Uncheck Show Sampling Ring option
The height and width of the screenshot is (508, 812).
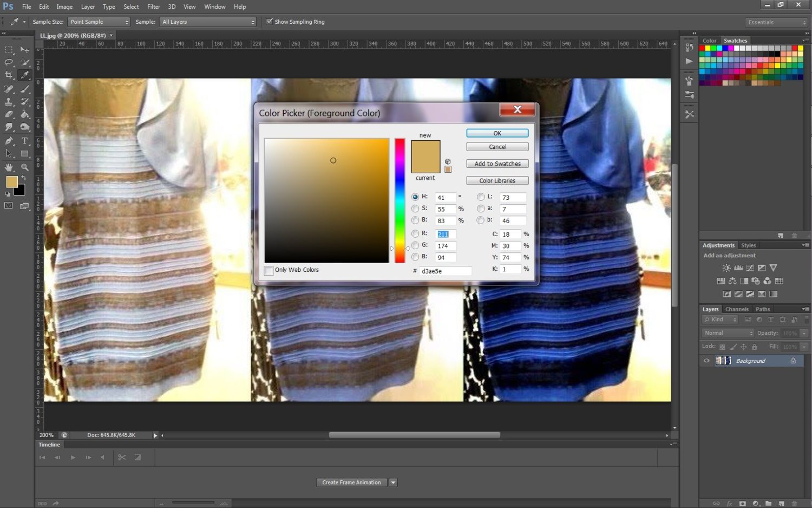[270, 22]
